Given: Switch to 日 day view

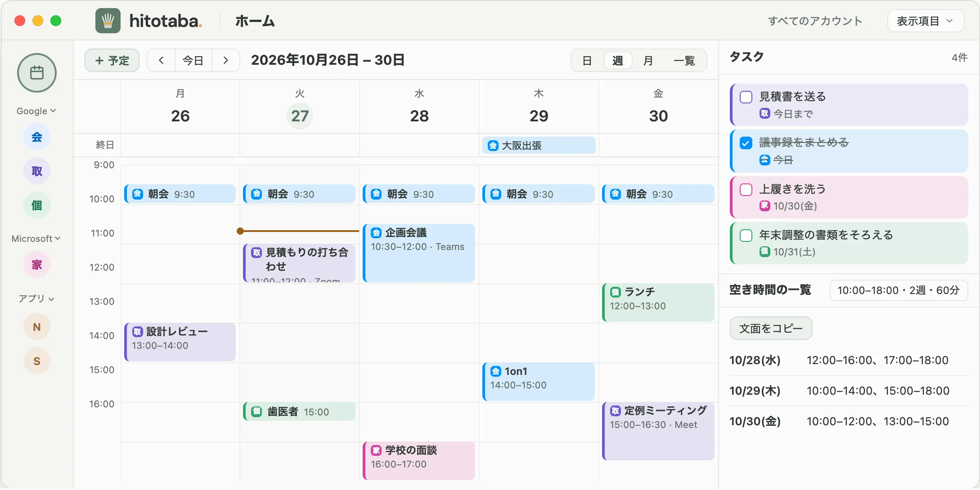Looking at the screenshot, I should (587, 61).
